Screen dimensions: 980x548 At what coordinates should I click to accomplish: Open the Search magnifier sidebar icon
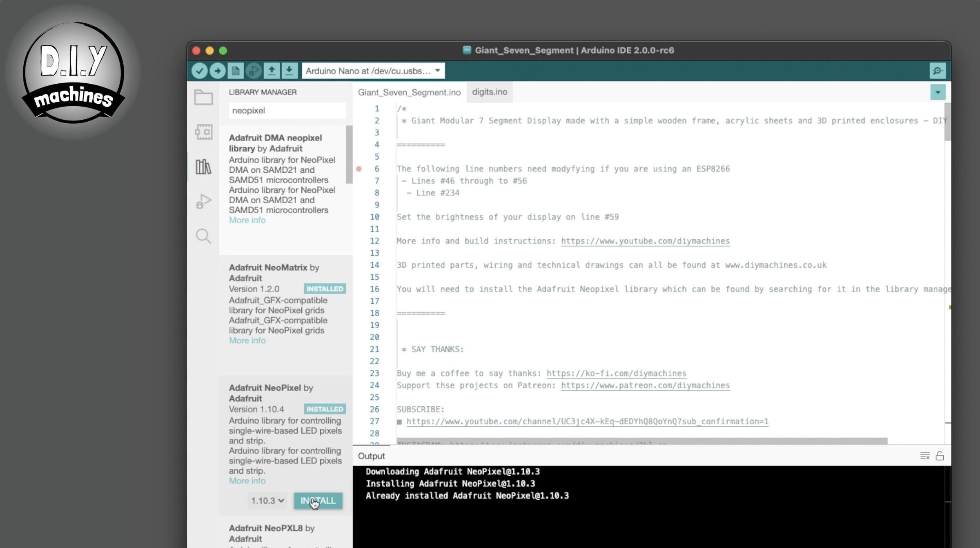[x=203, y=236]
